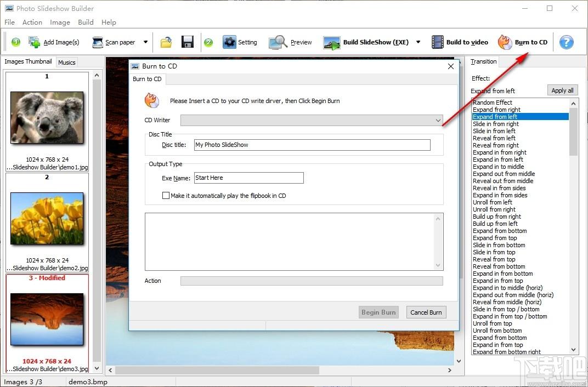Open the Help menu

109,22
